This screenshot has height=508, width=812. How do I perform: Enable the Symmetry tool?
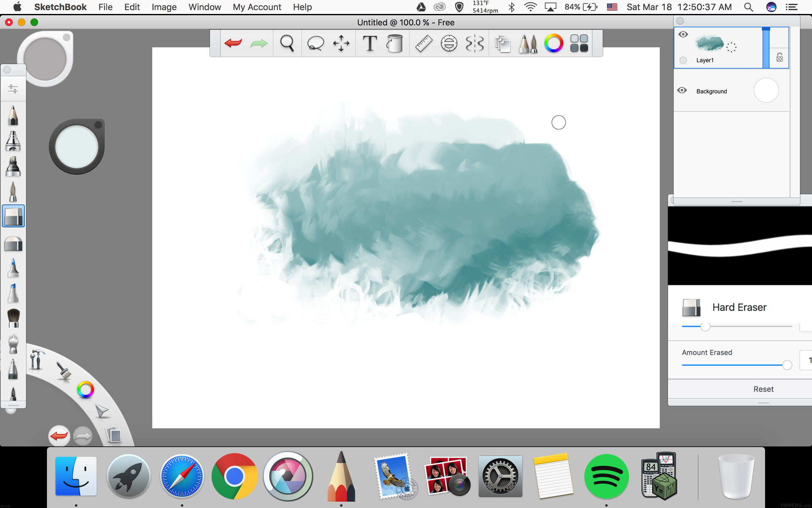(x=475, y=43)
